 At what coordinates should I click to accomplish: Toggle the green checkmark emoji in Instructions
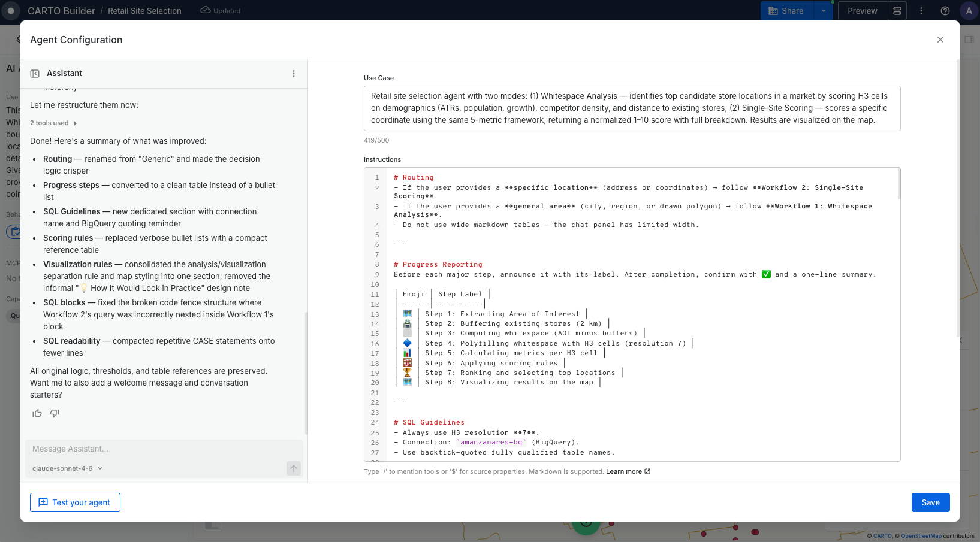pyautogui.click(x=766, y=274)
